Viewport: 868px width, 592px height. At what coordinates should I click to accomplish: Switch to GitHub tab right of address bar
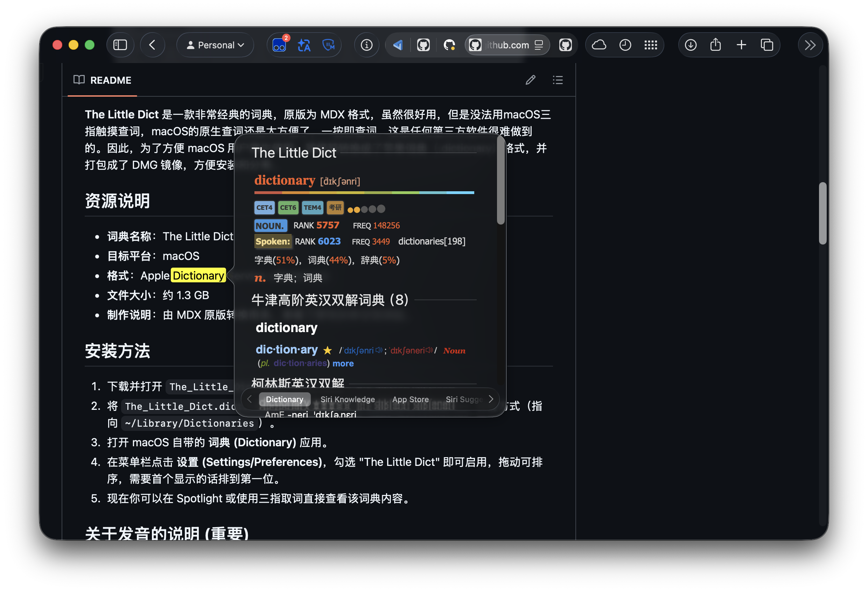click(x=566, y=45)
